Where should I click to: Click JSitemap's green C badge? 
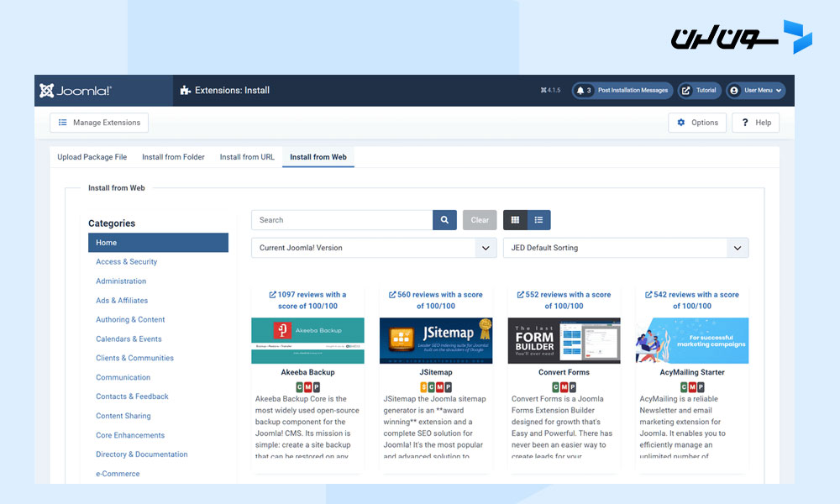coord(431,386)
